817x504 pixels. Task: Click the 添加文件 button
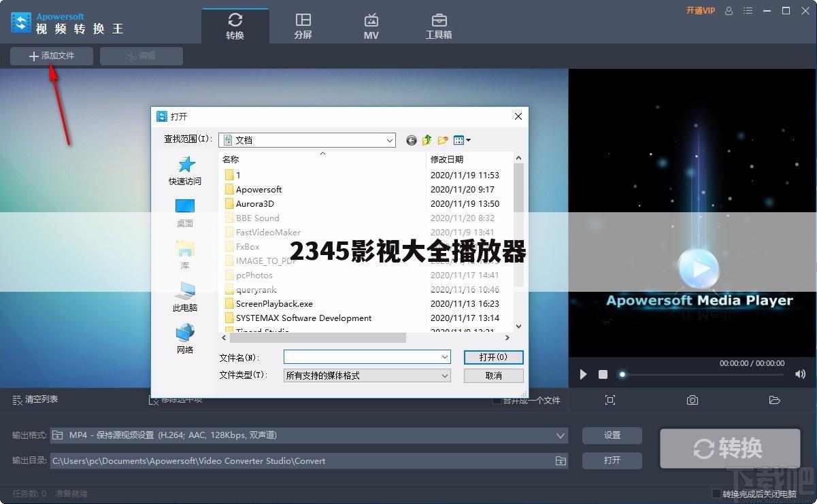coord(52,56)
